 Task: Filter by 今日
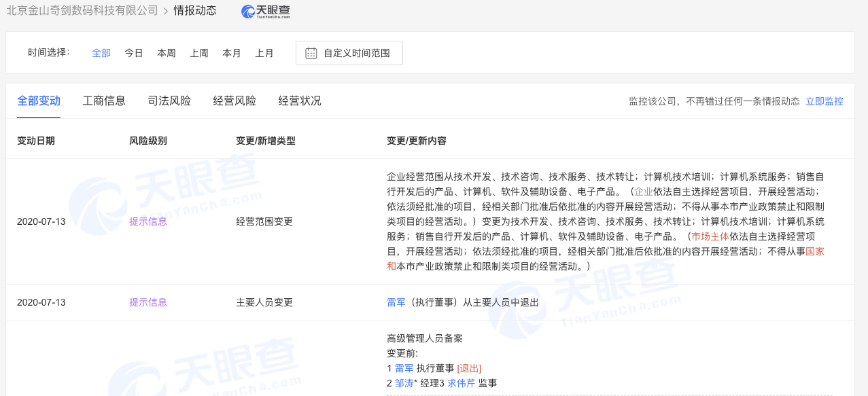(134, 53)
